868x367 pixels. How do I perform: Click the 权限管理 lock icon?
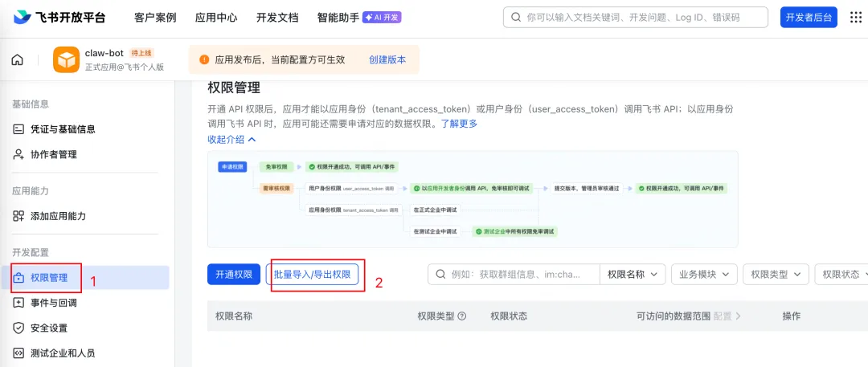pyautogui.click(x=18, y=278)
